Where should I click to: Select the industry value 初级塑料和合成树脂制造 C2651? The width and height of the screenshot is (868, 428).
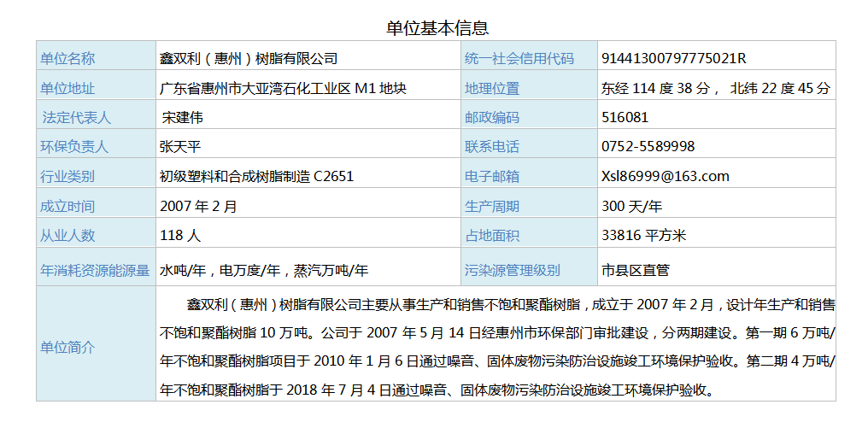pos(256,176)
